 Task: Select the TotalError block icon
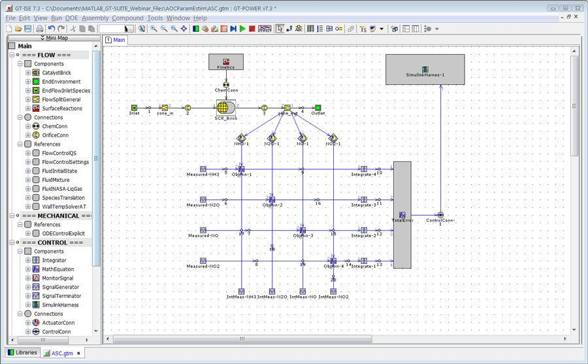click(x=402, y=215)
